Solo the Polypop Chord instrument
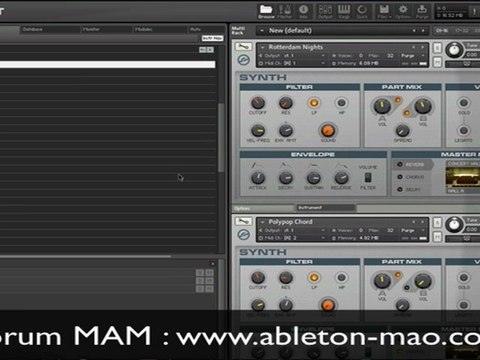 (x=437, y=222)
